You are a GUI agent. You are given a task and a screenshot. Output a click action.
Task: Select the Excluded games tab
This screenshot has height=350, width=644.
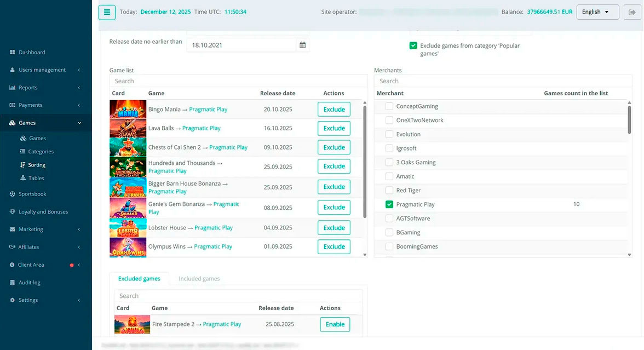[139, 278]
